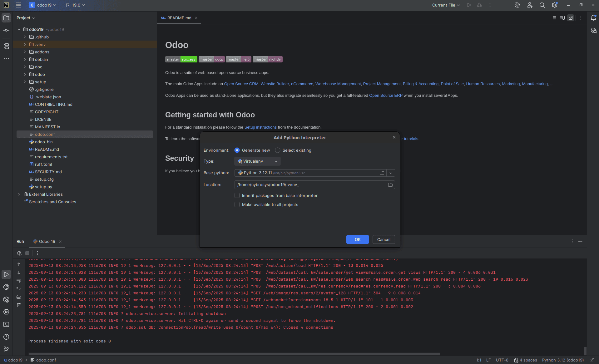Open the 19.0 branch dropdown

75,5
